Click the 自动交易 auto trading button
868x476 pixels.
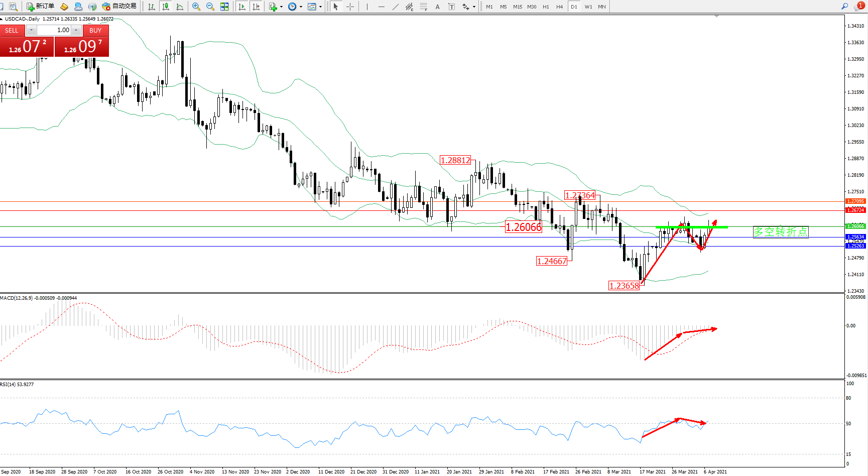pyautogui.click(x=119, y=7)
